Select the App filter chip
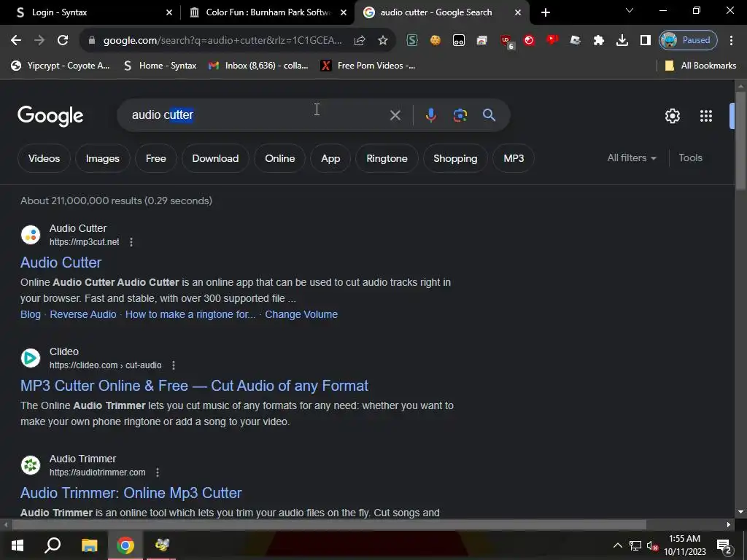The height and width of the screenshot is (560, 747). [x=330, y=158]
